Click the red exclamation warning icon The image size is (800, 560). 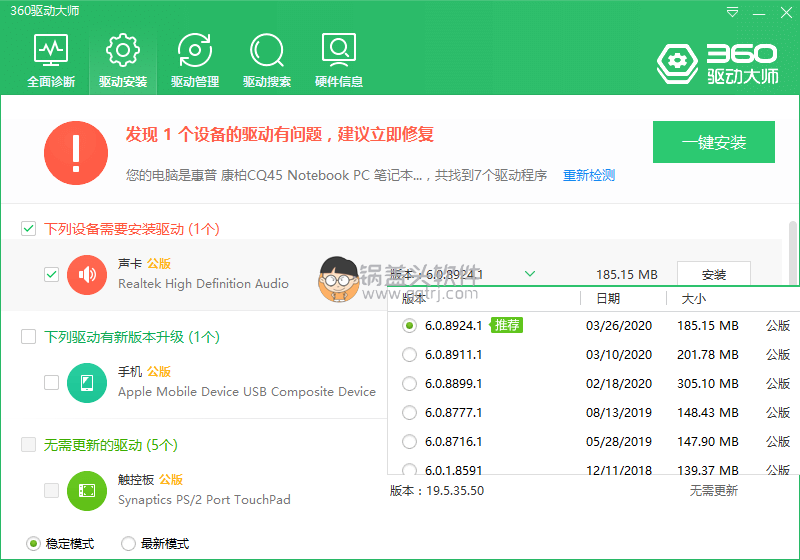pos(76,153)
